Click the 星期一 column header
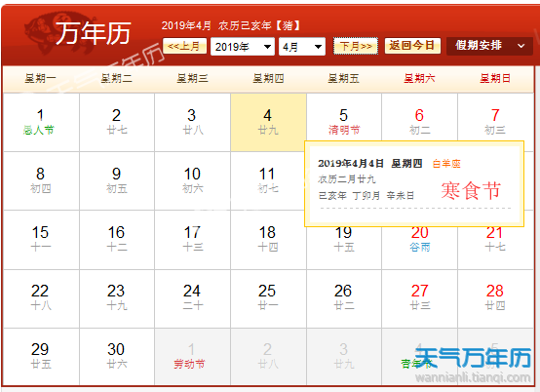The image size is (540, 392). coord(40,79)
